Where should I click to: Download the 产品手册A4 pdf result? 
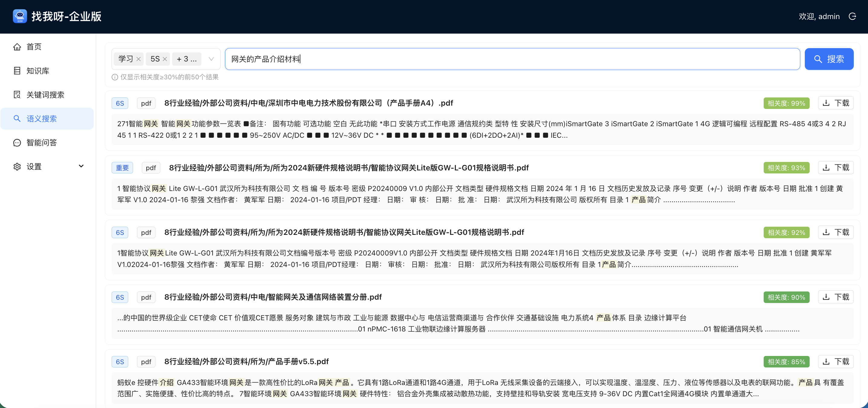[x=835, y=103]
